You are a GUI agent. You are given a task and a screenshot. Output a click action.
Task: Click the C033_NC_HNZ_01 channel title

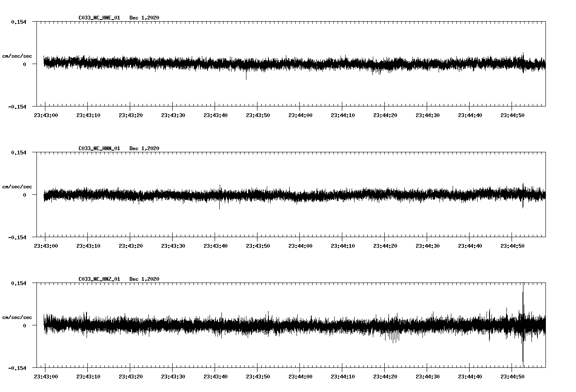tap(98, 279)
